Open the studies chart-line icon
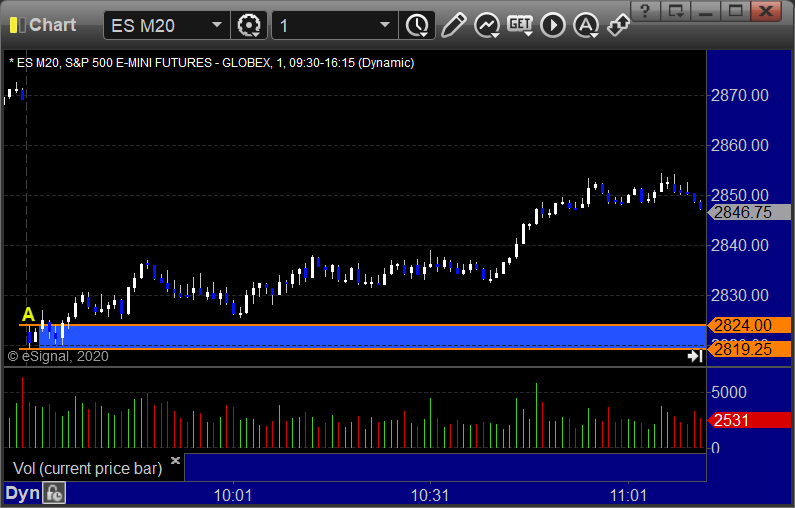The image size is (795, 508). click(x=487, y=25)
